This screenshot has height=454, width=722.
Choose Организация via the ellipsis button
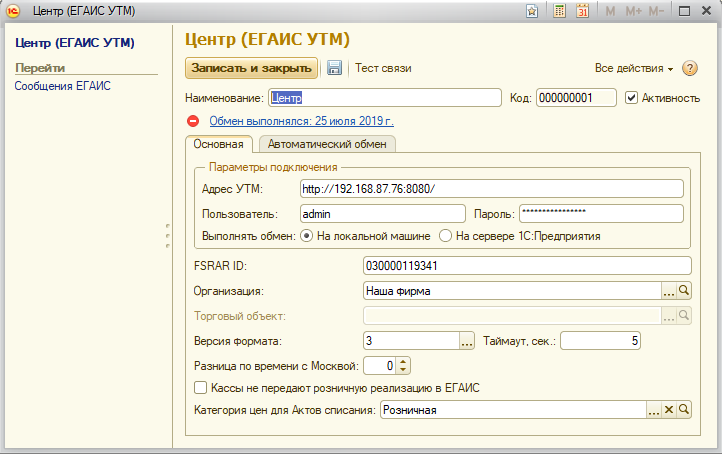pyautogui.click(x=669, y=291)
